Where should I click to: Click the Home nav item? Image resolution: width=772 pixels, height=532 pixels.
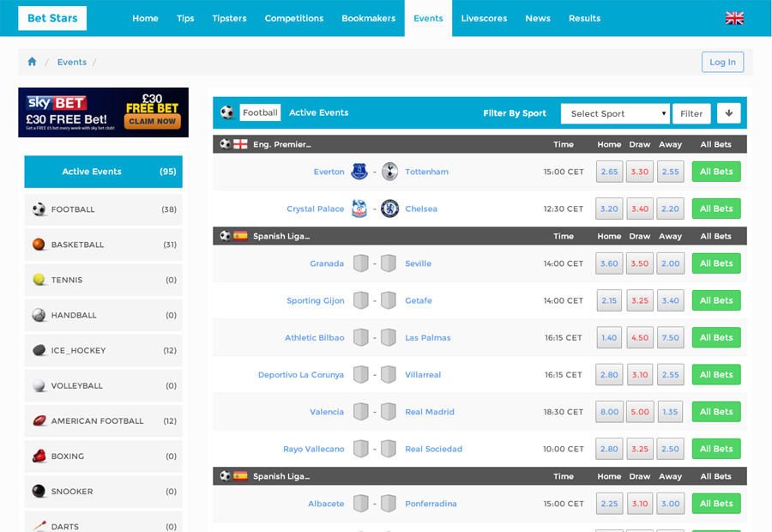pos(145,18)
